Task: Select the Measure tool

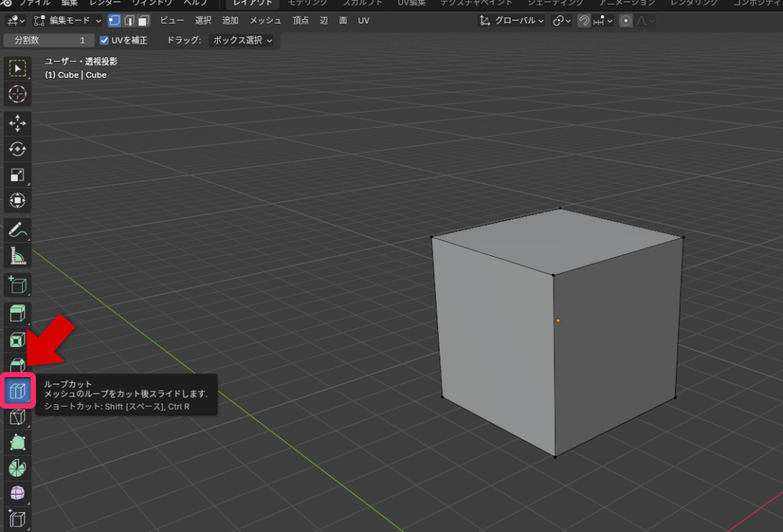Action: [18, 255]
